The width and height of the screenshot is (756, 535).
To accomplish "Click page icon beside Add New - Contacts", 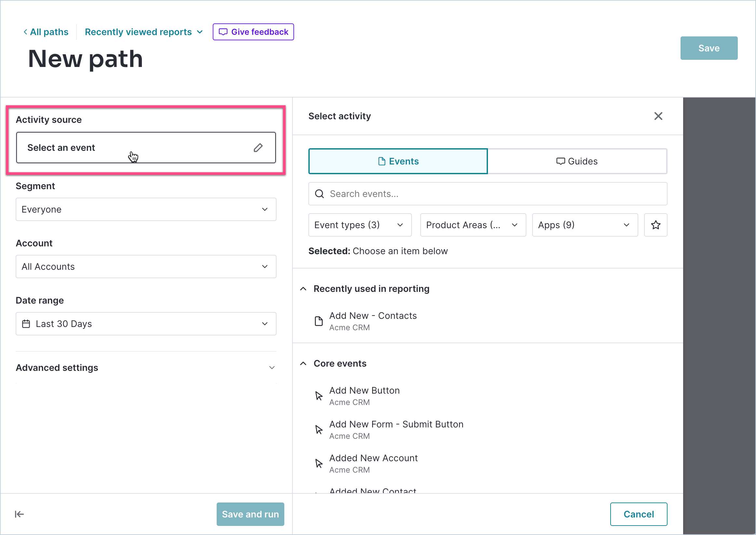I will click(318, 321).
